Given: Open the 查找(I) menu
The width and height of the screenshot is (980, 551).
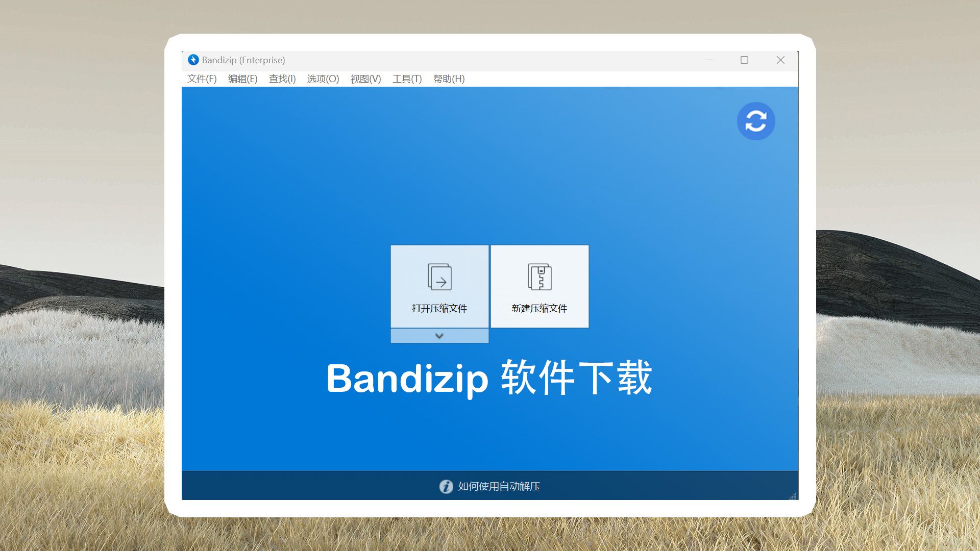Looking at the screenshot, I should (x=282, y=79).
